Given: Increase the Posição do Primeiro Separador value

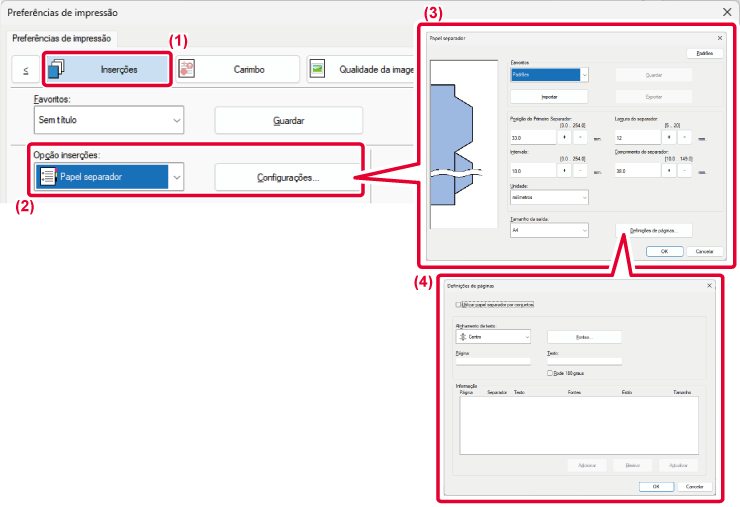Looking at the screenshot, I should (566, 137).
